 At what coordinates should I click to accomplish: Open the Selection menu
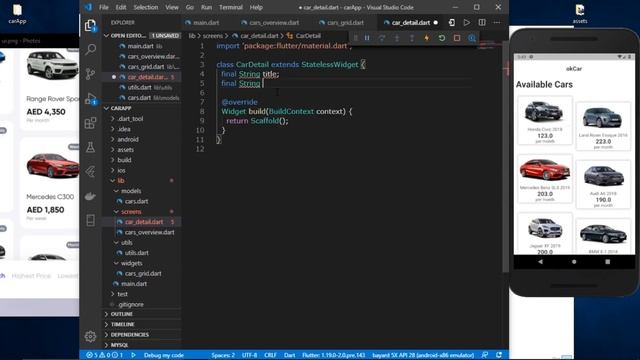coord(146,7)
